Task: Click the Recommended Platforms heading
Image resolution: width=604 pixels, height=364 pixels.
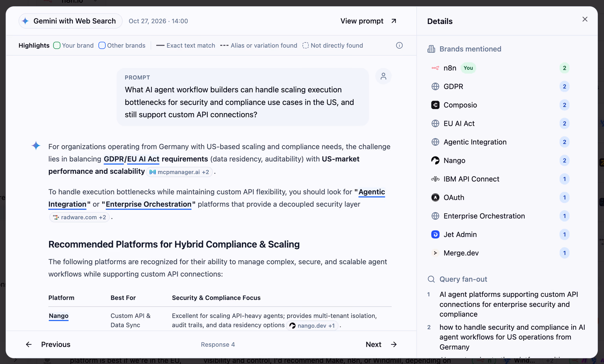Action: point(174,244)
